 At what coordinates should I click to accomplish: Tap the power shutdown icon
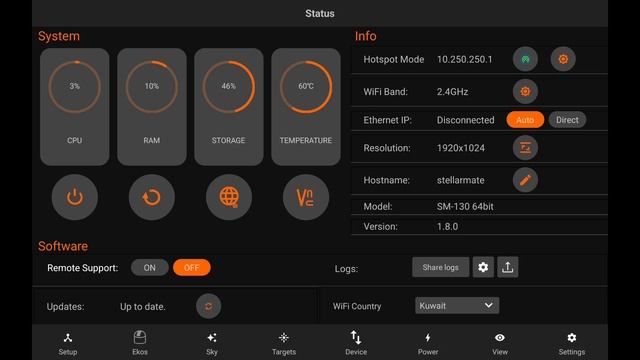tap(75, 197)
